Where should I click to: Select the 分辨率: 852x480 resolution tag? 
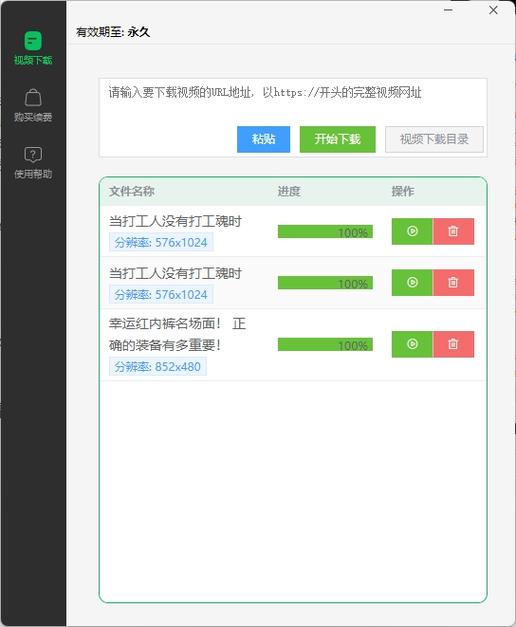click(x=158, y=367)
